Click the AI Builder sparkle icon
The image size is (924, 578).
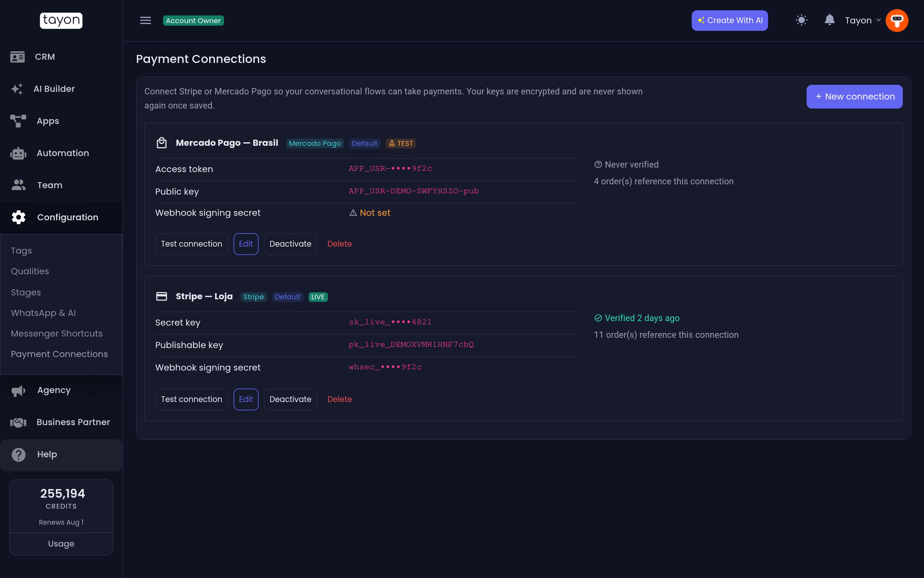point(17,89)
